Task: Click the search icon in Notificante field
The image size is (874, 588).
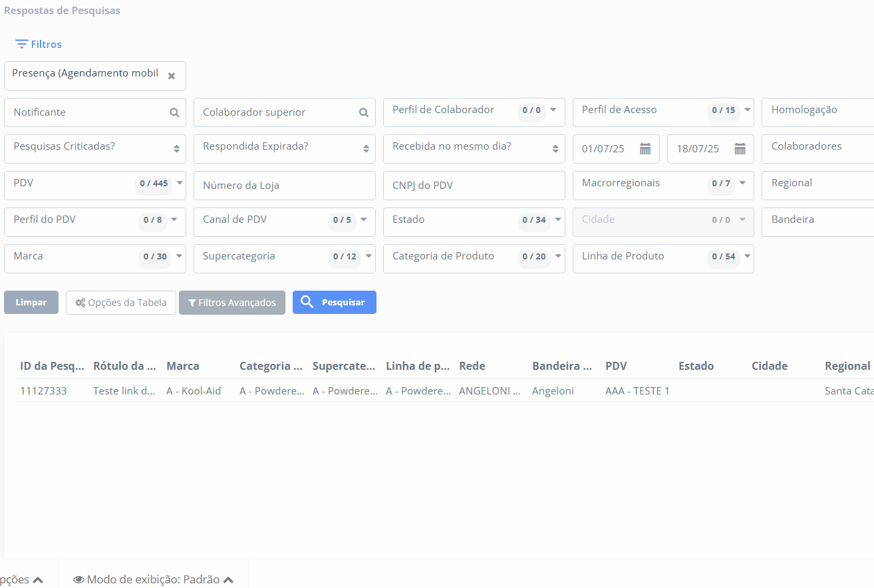Action: pyautogui.click(x=174, y=113)
